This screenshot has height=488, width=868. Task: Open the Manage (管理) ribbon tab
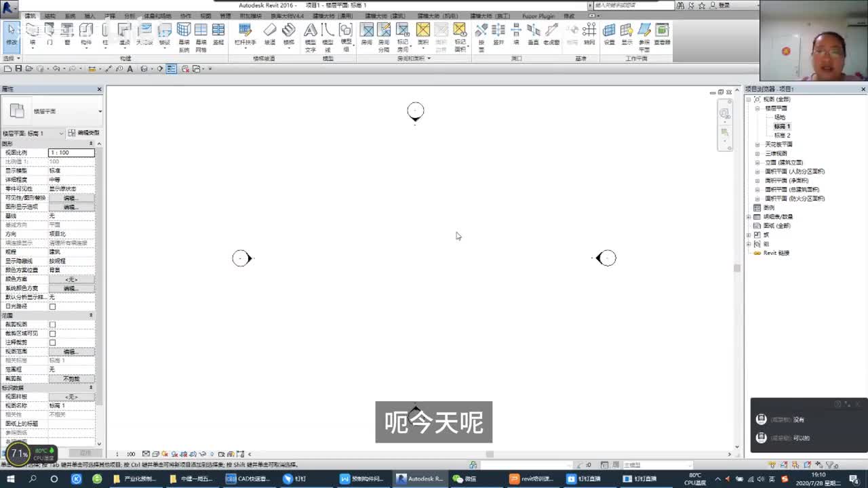(x=225, y=16)
